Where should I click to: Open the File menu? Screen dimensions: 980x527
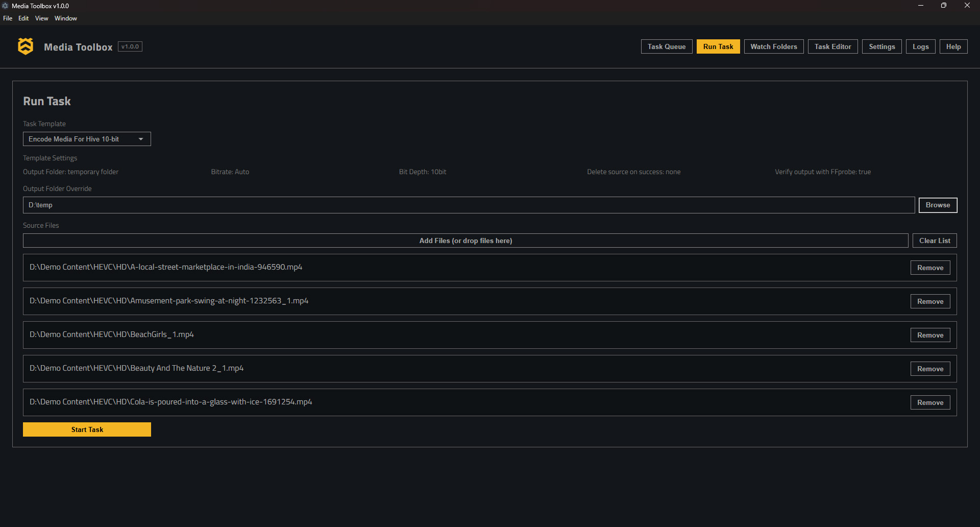click(8, 18)
